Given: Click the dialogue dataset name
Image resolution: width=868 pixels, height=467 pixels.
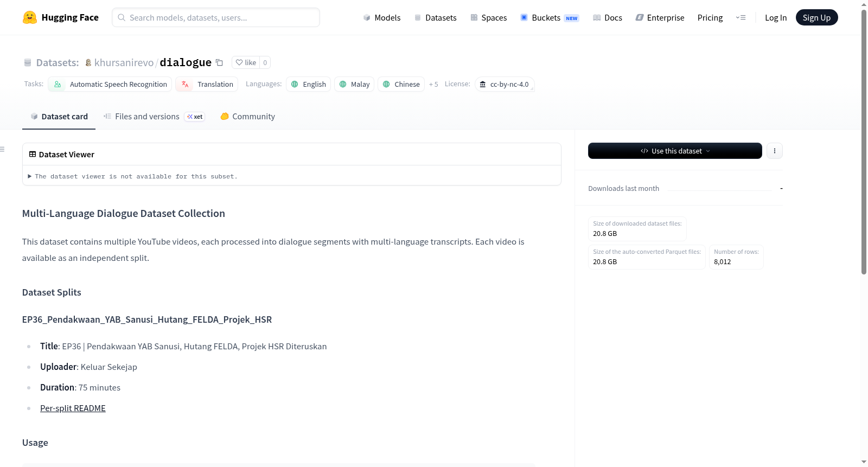Looking at the screenshot, I should [186, 62].
